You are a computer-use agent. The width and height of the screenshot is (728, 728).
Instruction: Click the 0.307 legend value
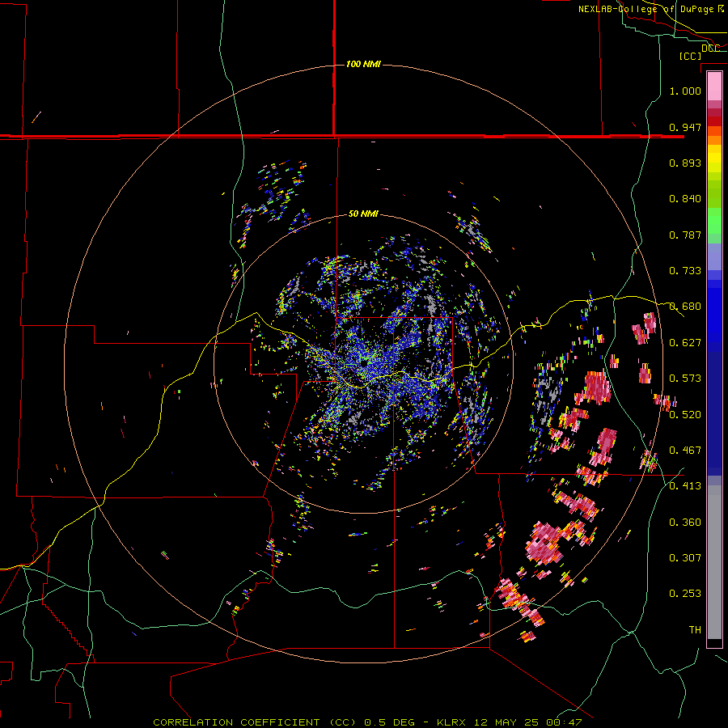pyautogui.click(x=685, y=557)
